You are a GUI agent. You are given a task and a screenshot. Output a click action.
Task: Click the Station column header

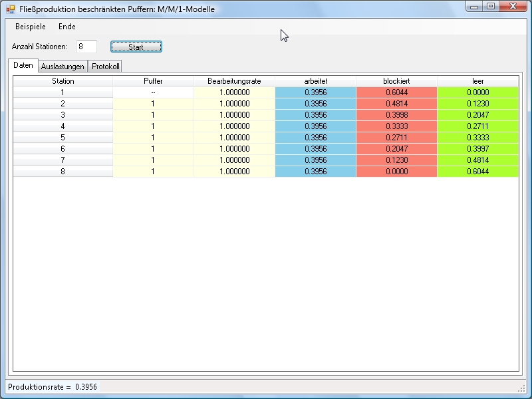[63, 81]
